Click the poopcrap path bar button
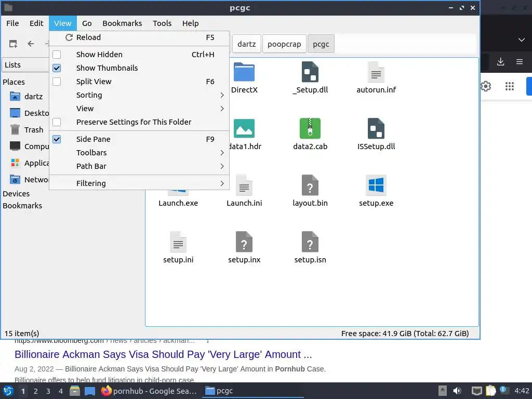532x399 pixels. tap(284, 44)
